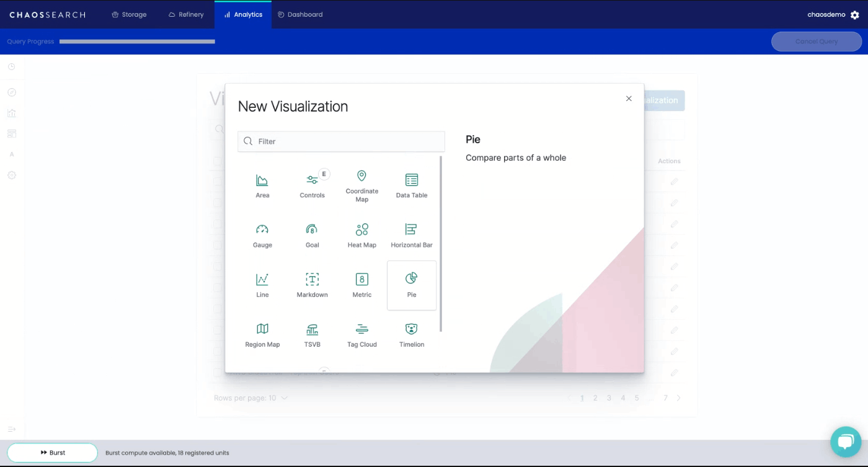Click the Query Progress bar

pos(137,41)
